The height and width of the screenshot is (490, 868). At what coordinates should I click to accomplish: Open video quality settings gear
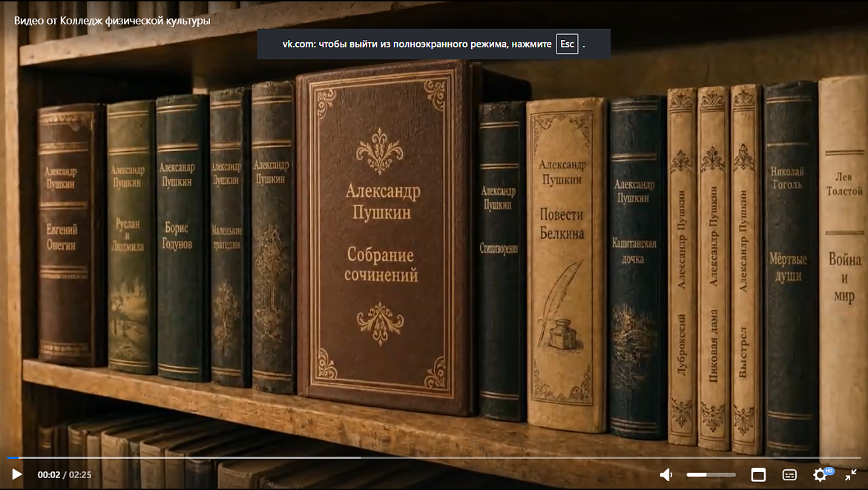[820, 474]
